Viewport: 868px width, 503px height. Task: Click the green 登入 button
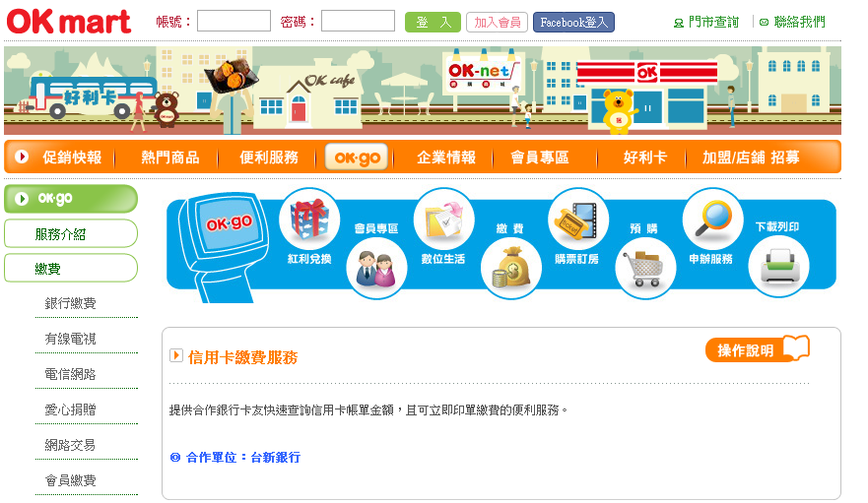tap(433, 22)
